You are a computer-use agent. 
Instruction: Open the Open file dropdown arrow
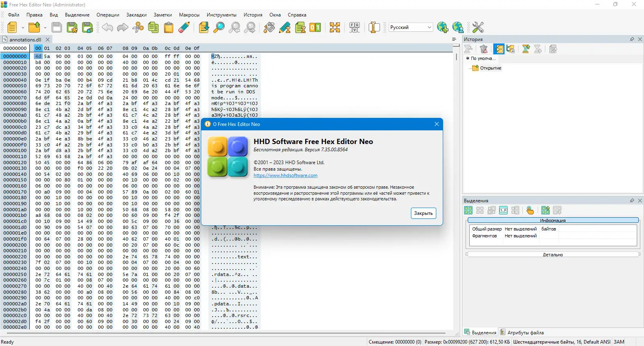45,28
